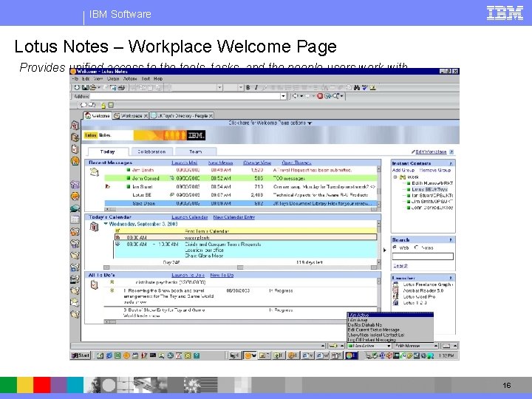Launch Acrobat Reader 5.0 from Launcher
Viewport: 532px width, 399px height.
423,291
